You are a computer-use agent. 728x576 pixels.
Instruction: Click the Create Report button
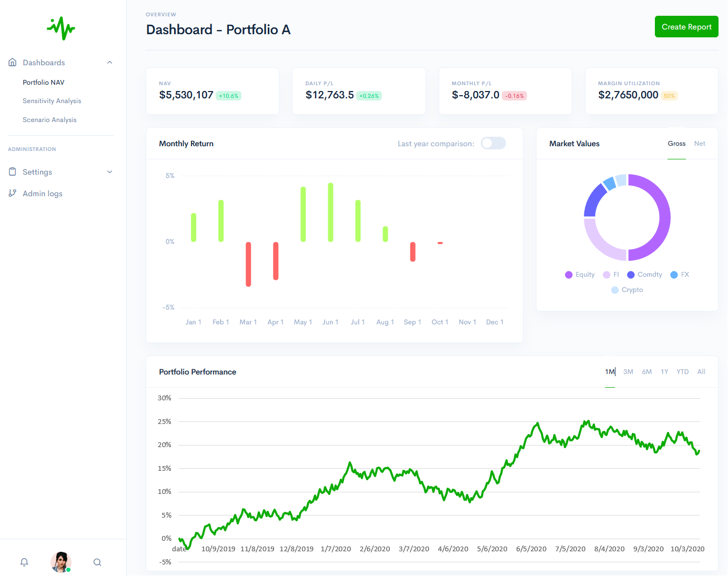(x=686, y=27)
